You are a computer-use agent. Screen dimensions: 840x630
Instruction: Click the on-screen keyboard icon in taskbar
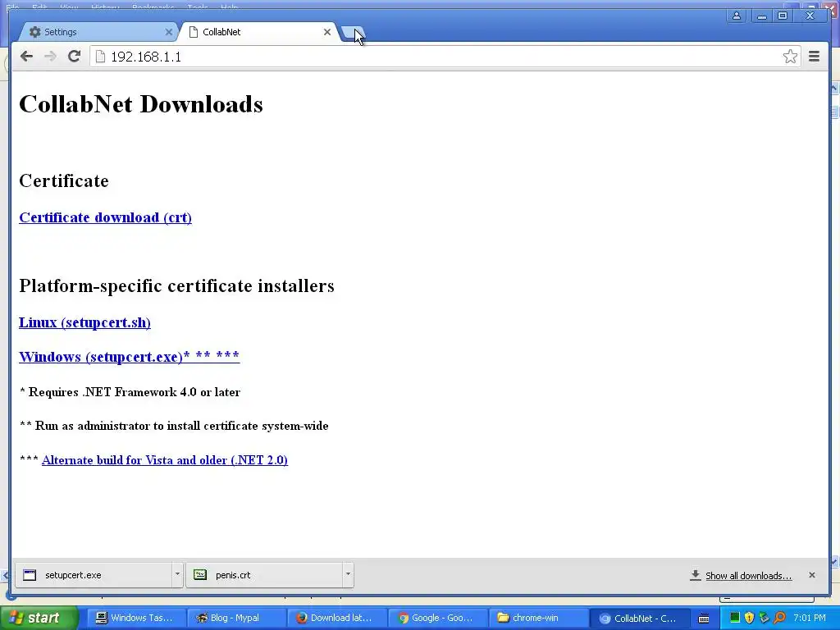tap(704, 619)
